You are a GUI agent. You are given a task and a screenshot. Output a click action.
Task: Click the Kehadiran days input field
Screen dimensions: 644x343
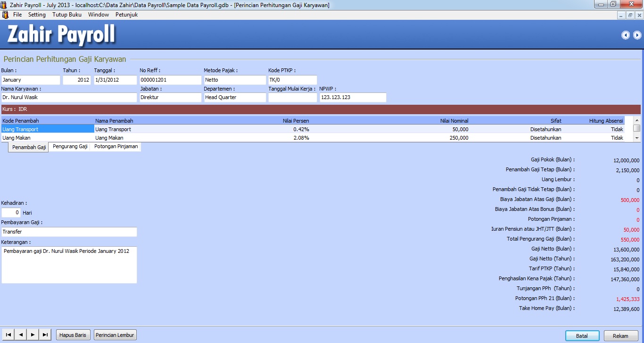click(11, 213)
